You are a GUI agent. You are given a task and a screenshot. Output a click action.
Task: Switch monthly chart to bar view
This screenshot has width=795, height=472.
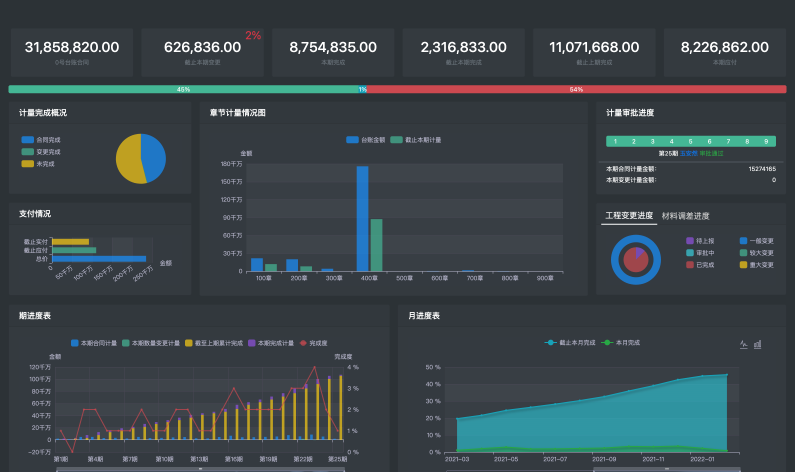click(x=757, y=344)
